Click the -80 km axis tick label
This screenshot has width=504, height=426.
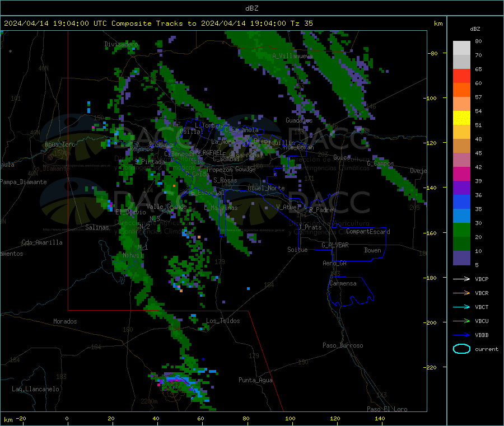click(x=433, y=53)
